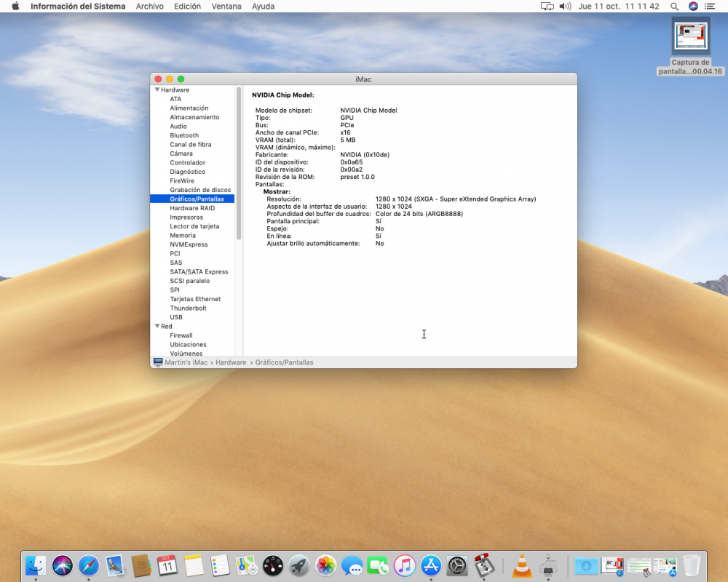
Task: Select Grabación de discos in sidebar
Action: 200,190
